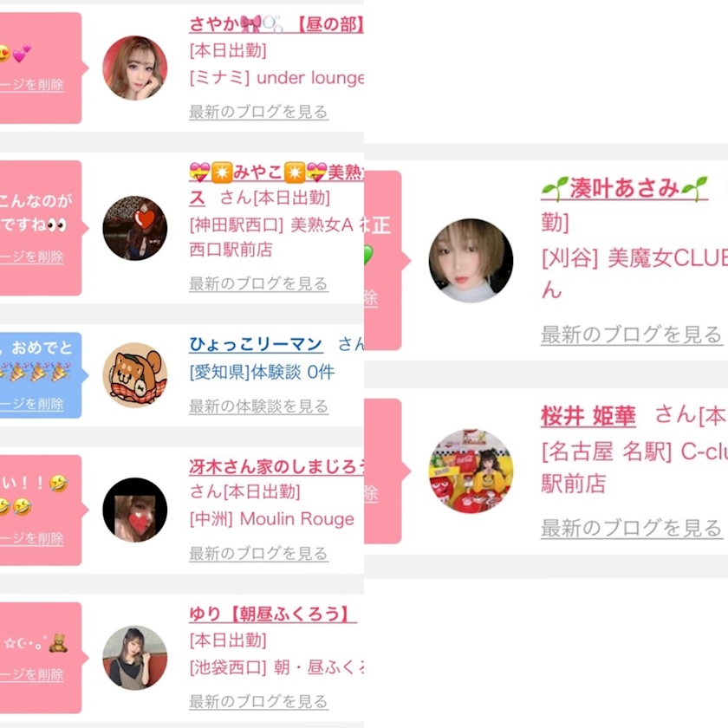The width and height of the screenshot is (728, 728).
Task: Open 湊叶あさみ profile photo
Action: [471, 261]
